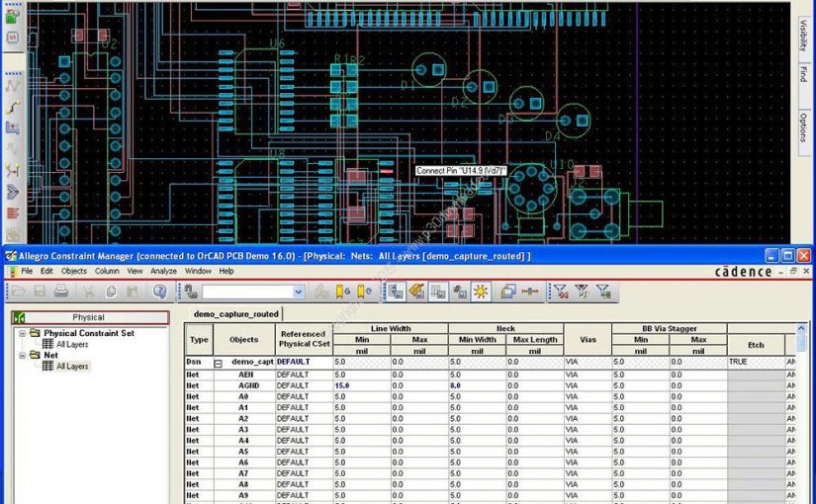Open the Edit menu
Screen dimensions: 816x504
[x=46, y=271]
